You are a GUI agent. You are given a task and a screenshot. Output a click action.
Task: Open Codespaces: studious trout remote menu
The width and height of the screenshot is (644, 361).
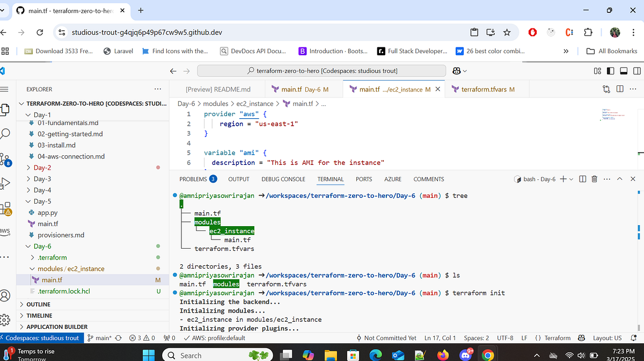40,338
